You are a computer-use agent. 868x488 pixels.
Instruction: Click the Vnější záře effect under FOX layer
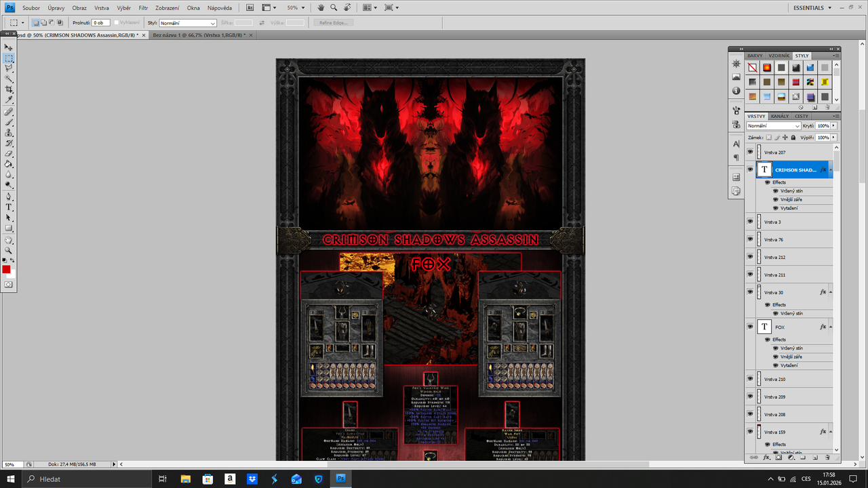coord(793,357)
